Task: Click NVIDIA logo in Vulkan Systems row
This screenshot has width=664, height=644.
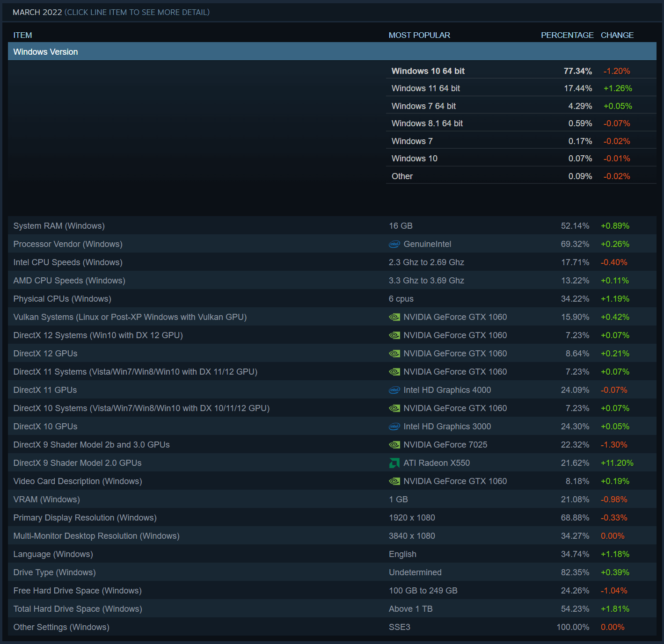Action: (x=394, y=317)
